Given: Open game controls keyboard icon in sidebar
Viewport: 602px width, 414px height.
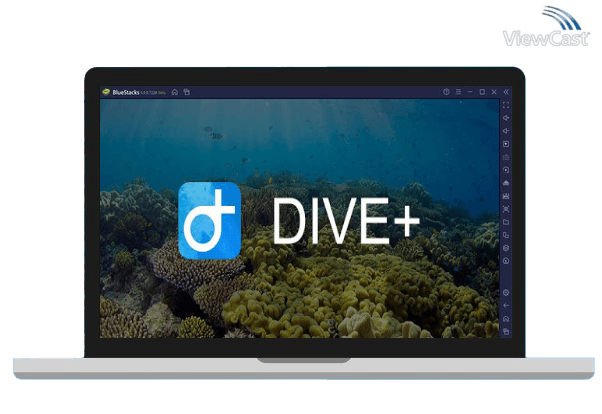Looking at the screenshot, I should [x=506, y=157].
